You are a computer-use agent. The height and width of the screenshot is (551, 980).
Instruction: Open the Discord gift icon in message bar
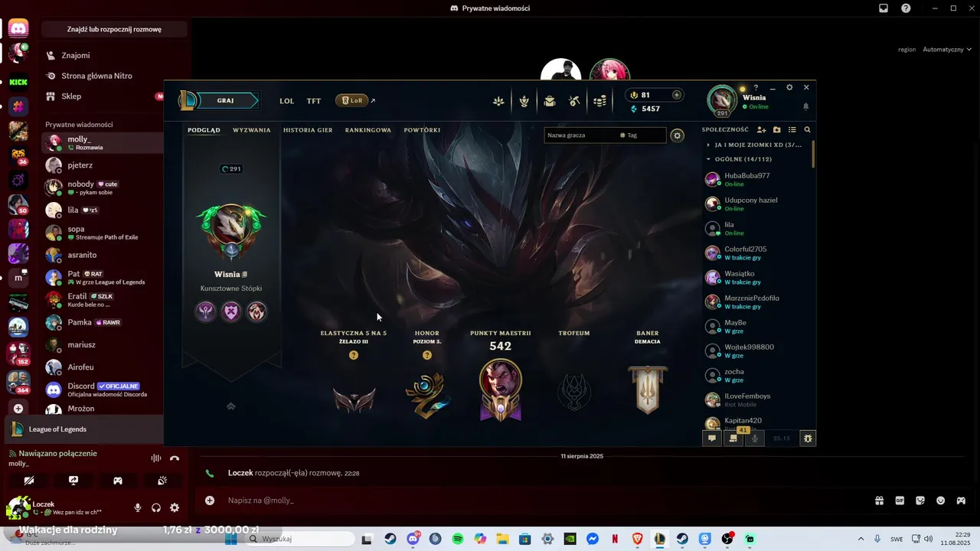pos(880,500)
